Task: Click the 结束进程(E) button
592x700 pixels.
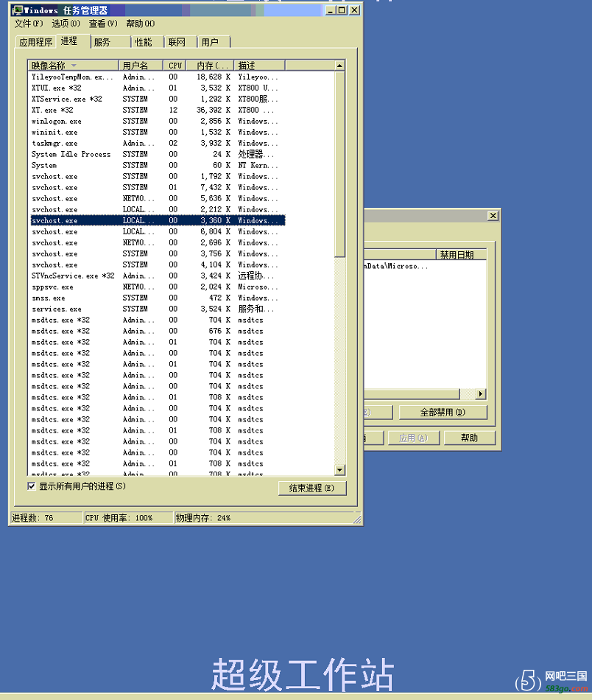Action: (312, 488)
